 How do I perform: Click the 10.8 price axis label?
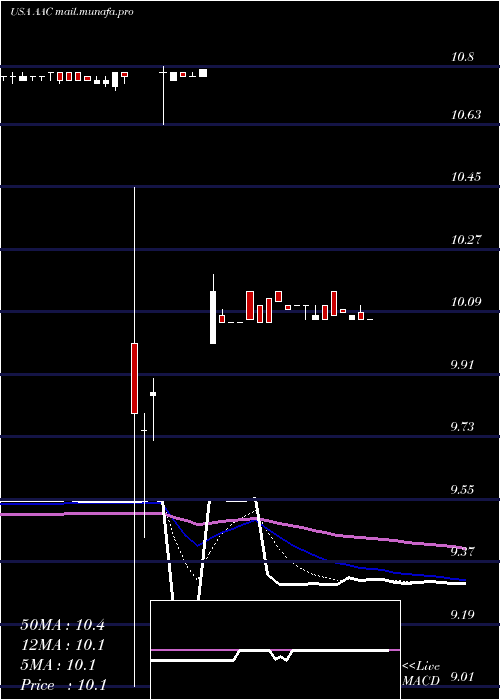462,57
